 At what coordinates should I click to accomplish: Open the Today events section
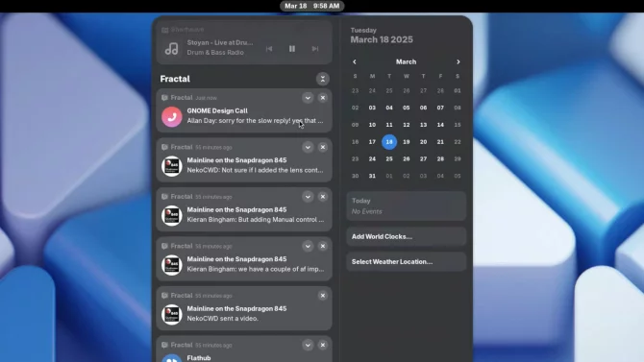pos(407,206)
